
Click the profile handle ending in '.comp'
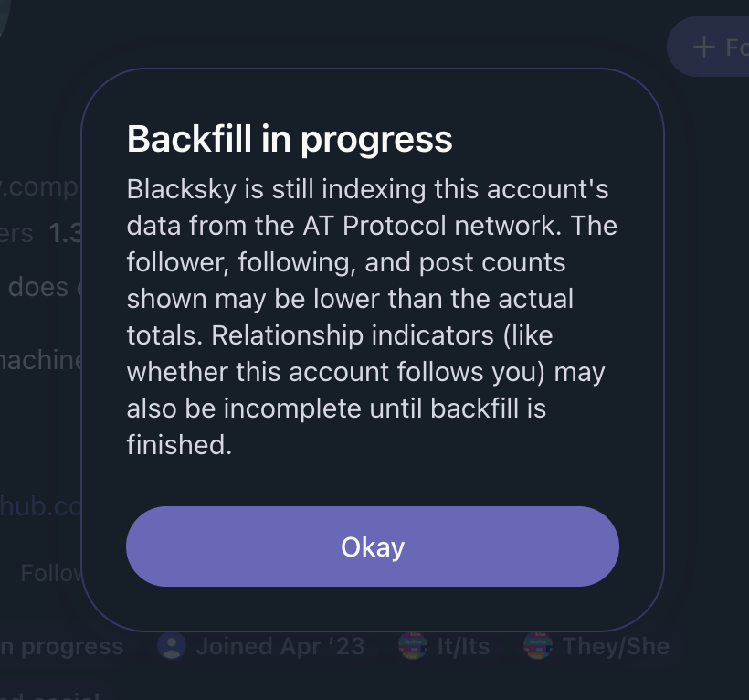(41, 187)
